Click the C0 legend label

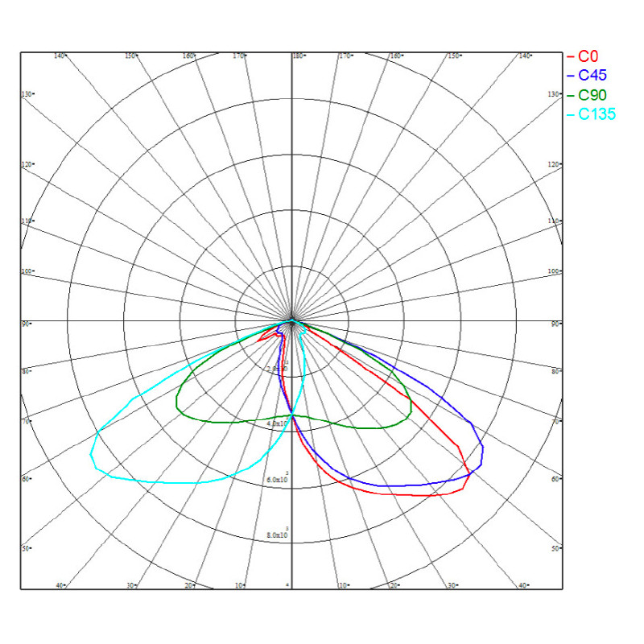click(x=588, y=56)
